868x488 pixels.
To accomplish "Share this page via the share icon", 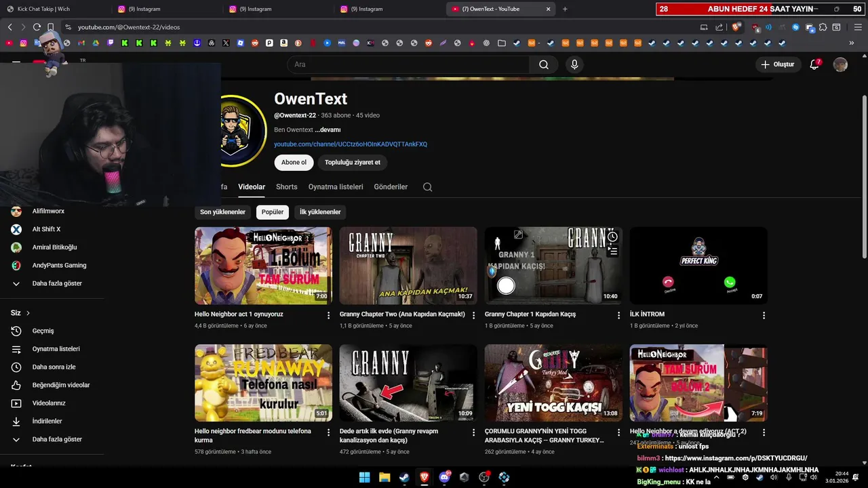I will coord(719,27).
